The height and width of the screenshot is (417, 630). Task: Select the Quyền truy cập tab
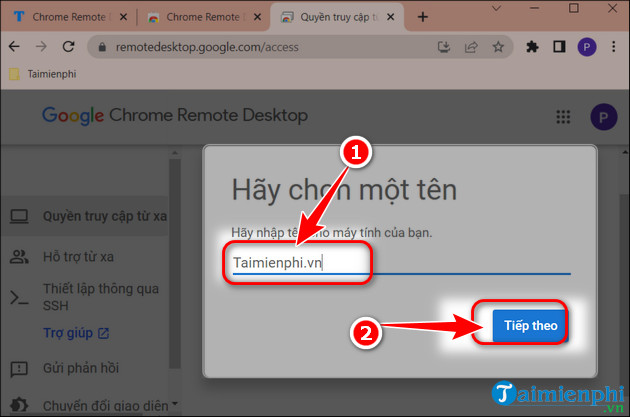(x=338, y=17)
